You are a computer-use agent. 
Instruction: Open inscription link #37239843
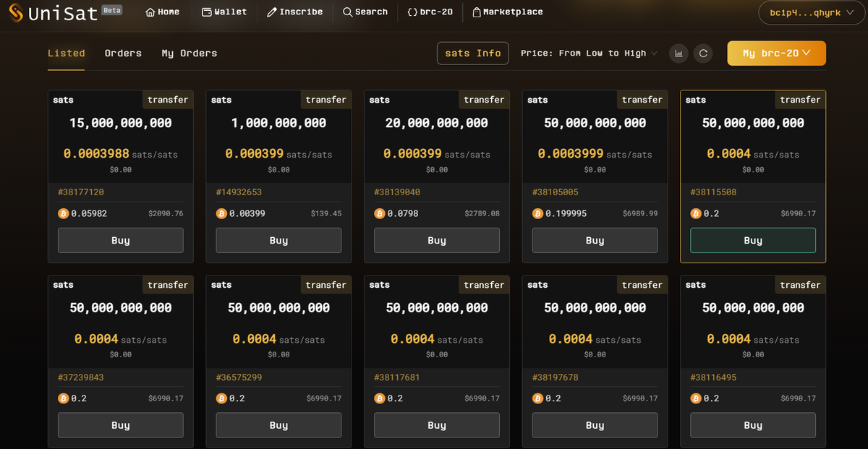pyautogui.click(x=80, y=377)
